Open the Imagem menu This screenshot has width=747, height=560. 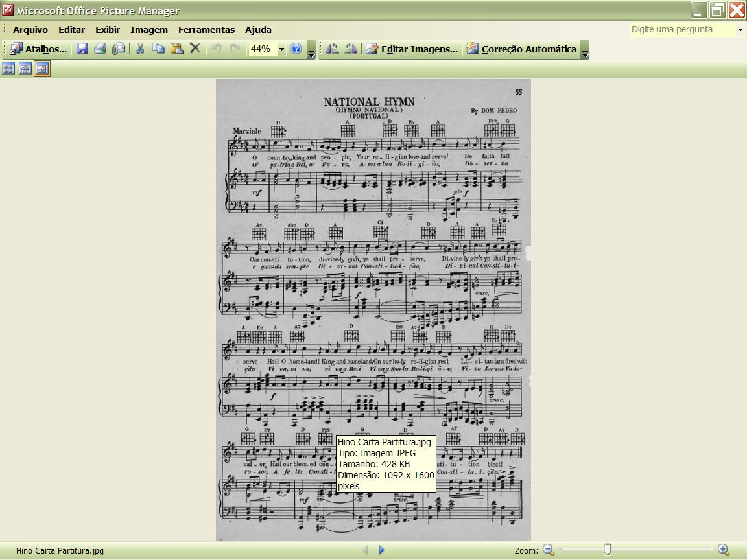click(x=149, y=30)
